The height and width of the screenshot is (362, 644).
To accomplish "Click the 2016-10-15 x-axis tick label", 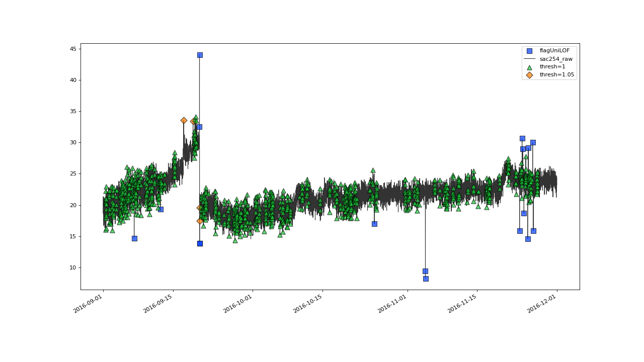I will pyautogui.click(x=307, y=304).
